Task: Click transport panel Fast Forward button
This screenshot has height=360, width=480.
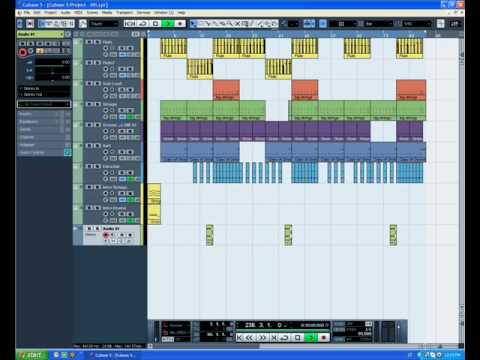Action: (x=262, y=338)
